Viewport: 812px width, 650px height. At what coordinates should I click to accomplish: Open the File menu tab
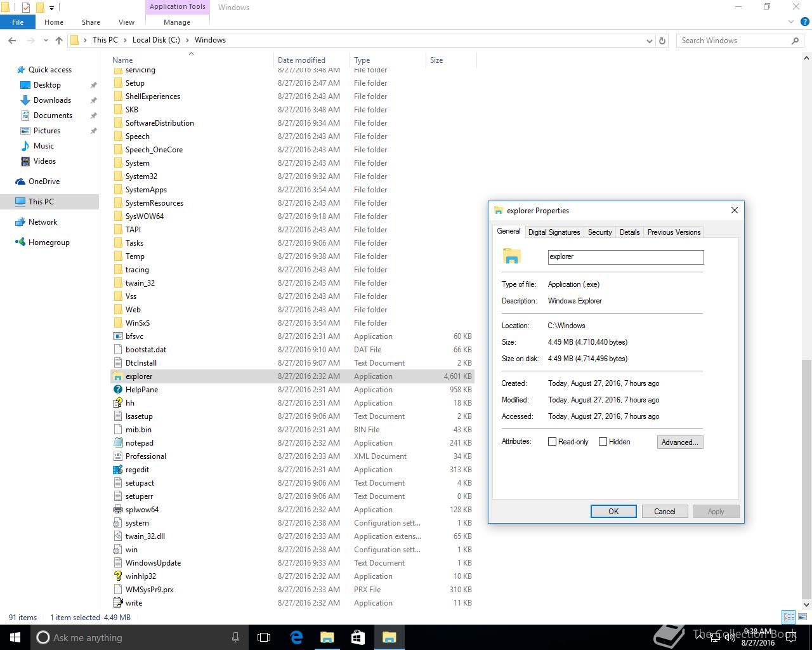(x=18, y=22)
